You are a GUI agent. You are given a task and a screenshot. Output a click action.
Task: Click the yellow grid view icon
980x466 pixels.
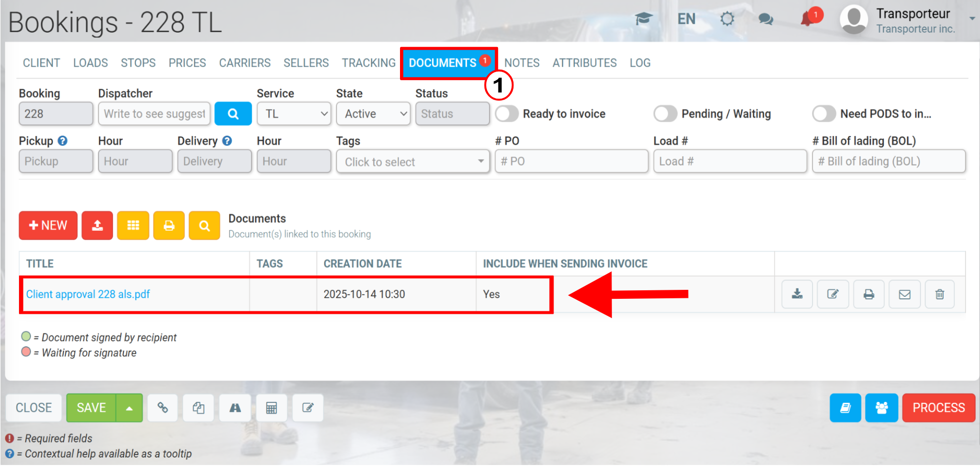click(133, 225)
